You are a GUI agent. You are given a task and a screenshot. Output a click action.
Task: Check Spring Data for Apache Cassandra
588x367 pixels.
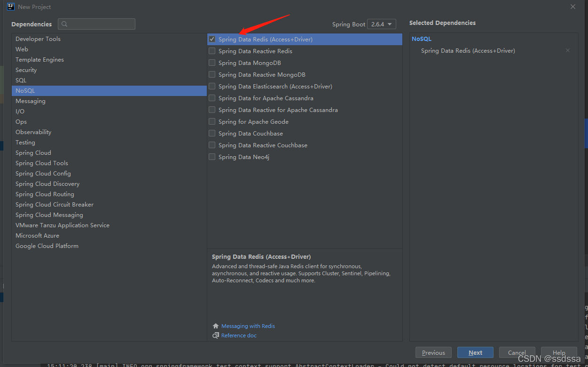click(212, 98)
